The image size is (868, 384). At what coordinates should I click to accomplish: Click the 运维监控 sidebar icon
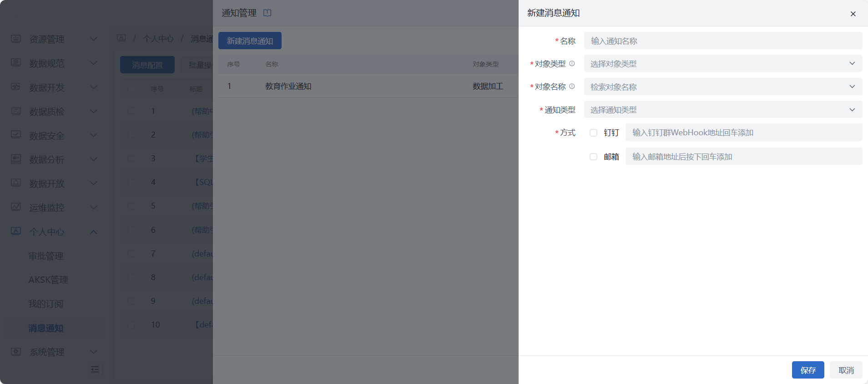click(16, 207)
